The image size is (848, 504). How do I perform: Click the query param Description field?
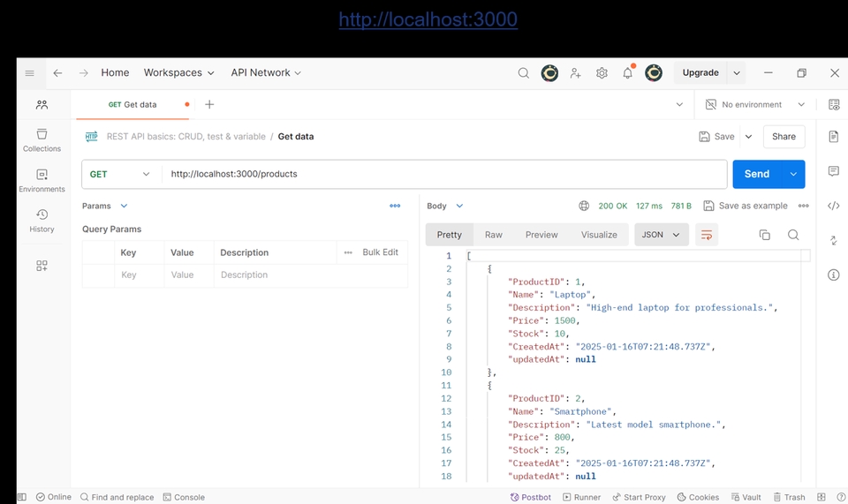310,275
